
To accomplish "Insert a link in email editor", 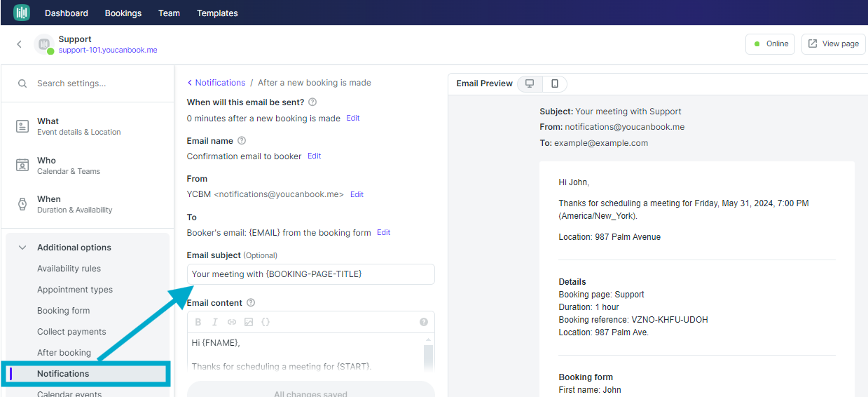I will click(x=232, y=322).
